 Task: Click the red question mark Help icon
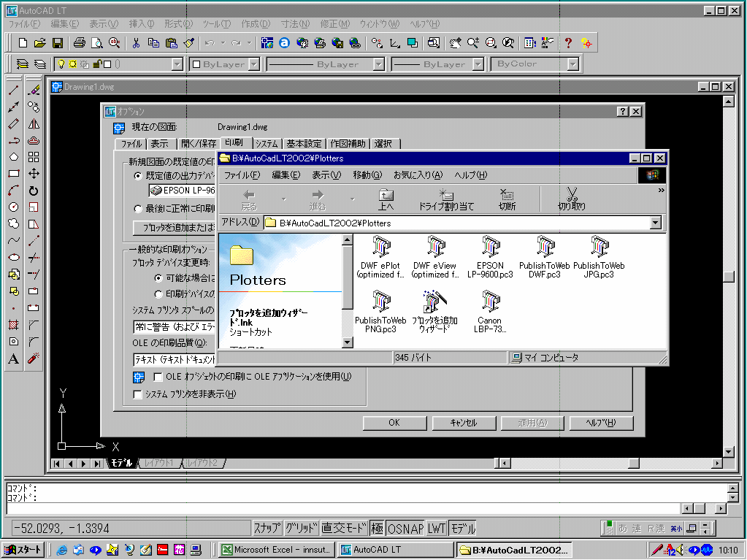[568, 43]
